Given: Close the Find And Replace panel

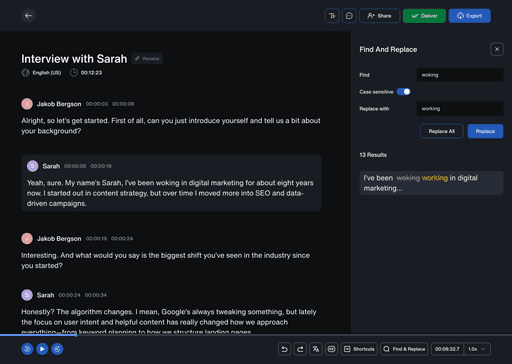Looking at the screenshot, I should (x=497, y=49).
